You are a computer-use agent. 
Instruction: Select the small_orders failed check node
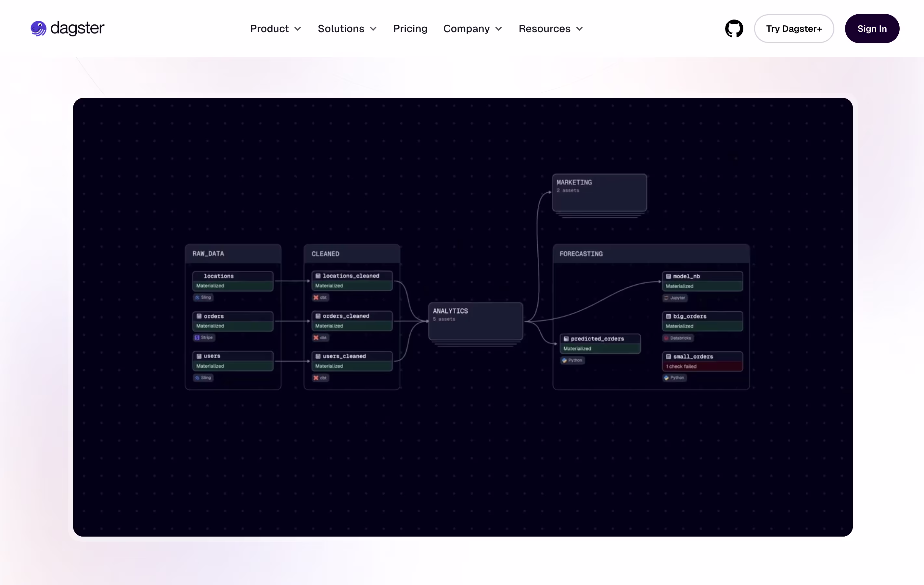pos(702,361)
